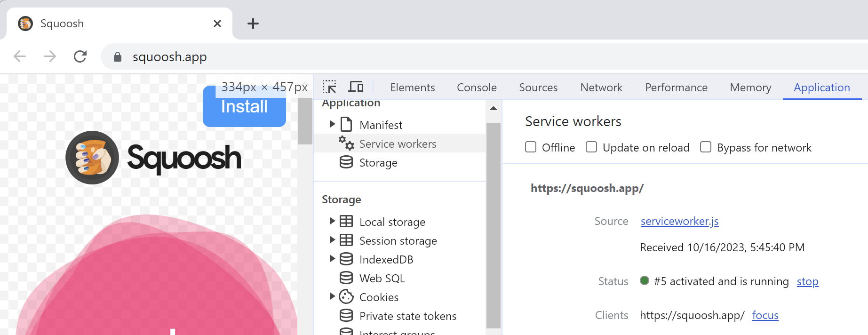Expand the Session storage arrow

pos(333,240)
